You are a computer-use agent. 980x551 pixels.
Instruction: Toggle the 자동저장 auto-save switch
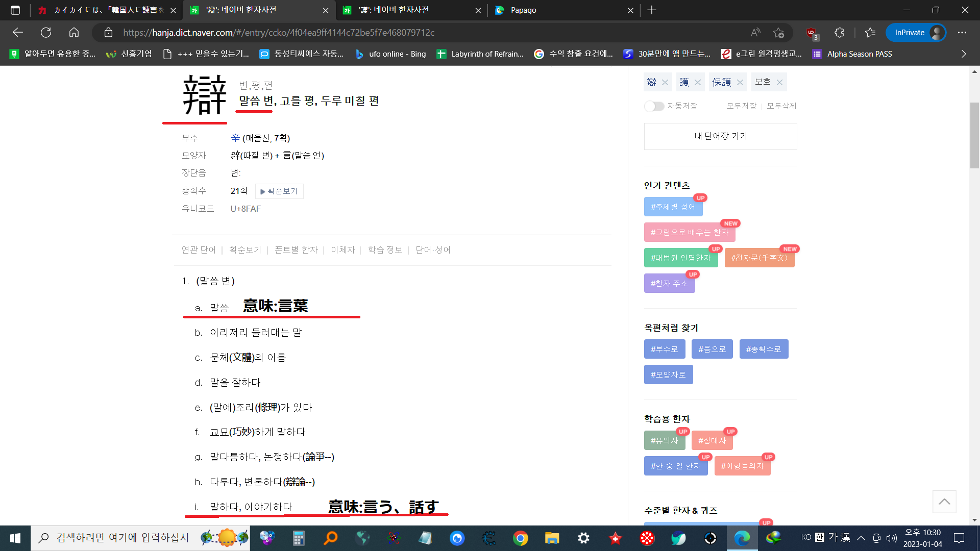pyautogui.click(x=654, y=106)
